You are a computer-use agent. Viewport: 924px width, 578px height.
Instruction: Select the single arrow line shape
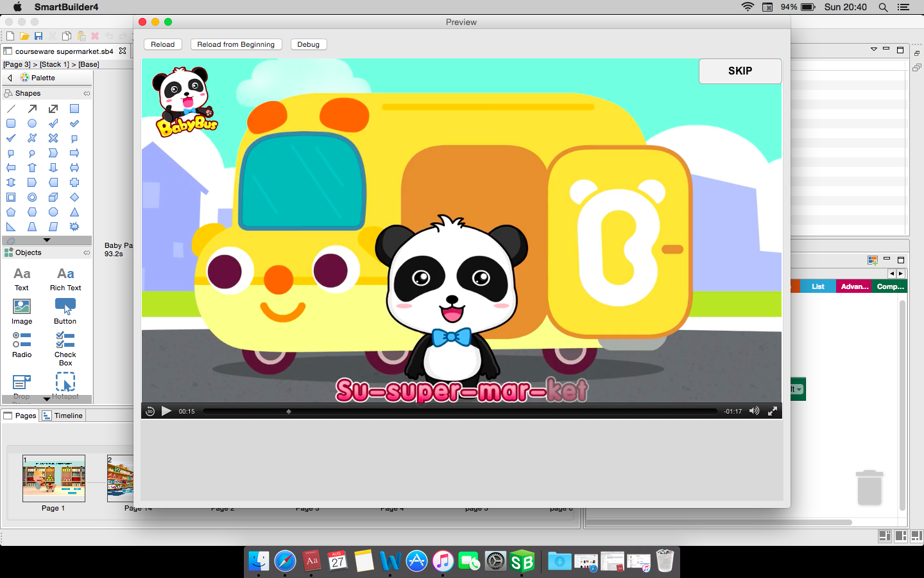32,109
